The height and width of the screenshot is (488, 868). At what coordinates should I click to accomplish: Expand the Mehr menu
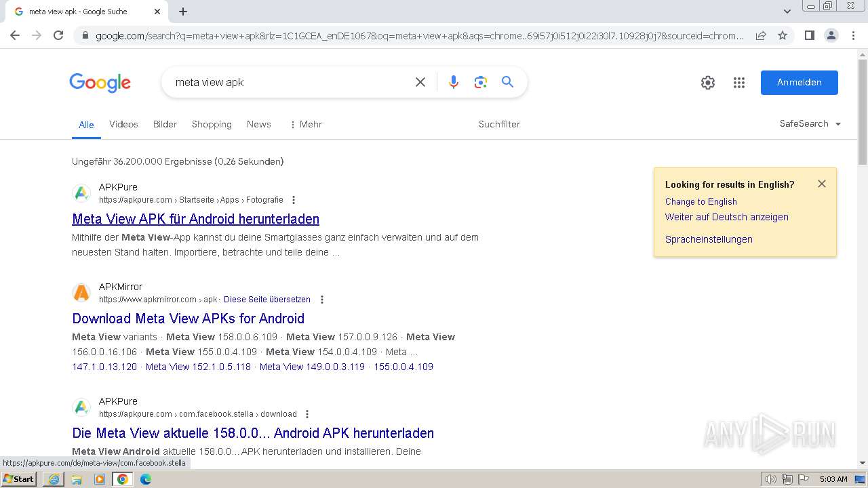[305, 124]
